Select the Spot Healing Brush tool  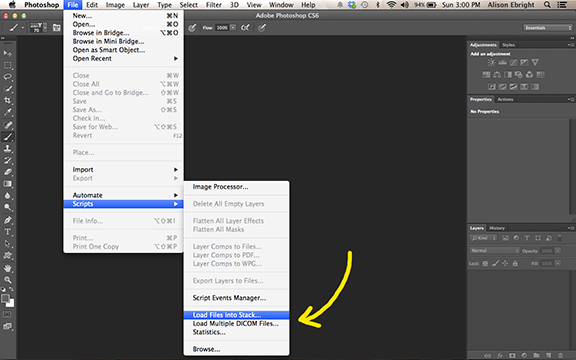[7, 125]
